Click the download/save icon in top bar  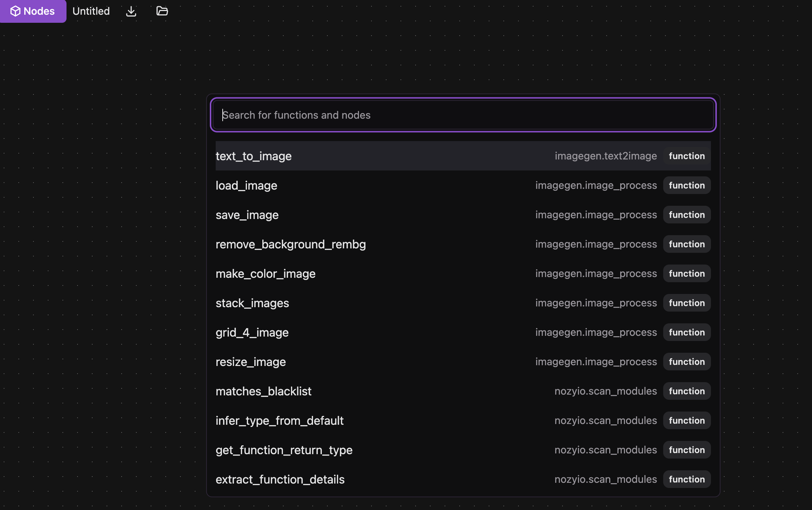point(131,11)
